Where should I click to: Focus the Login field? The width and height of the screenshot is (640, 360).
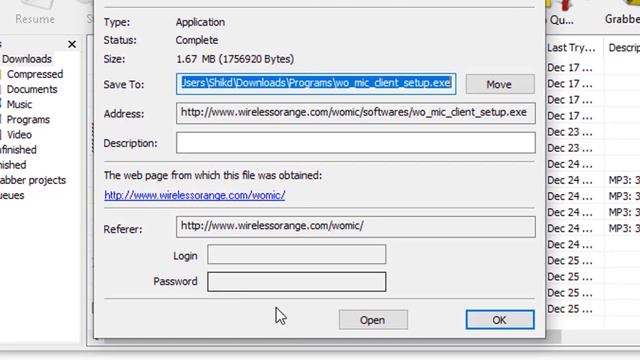click(296, 255)
